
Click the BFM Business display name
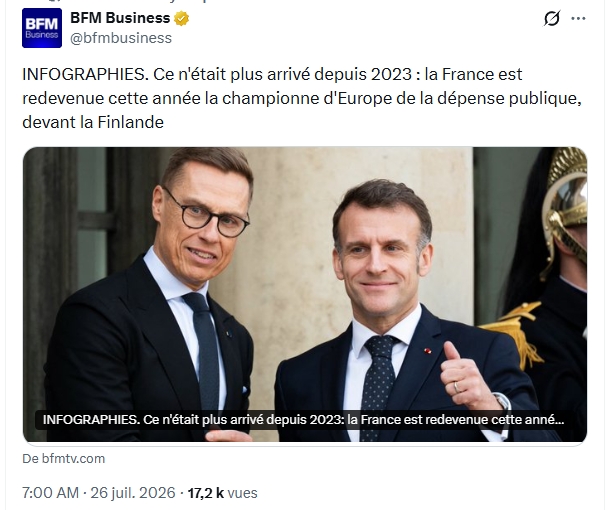pyautogui.click(x=120, y=18)
